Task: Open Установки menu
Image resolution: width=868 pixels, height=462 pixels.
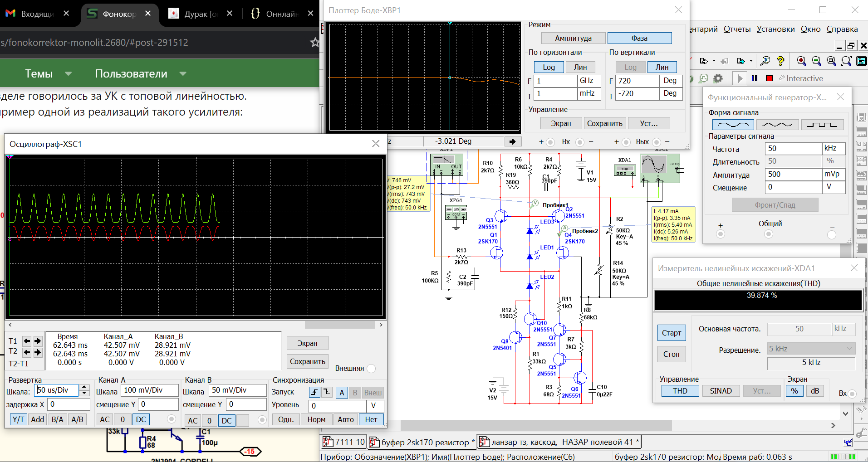Action: click(775, 29)
